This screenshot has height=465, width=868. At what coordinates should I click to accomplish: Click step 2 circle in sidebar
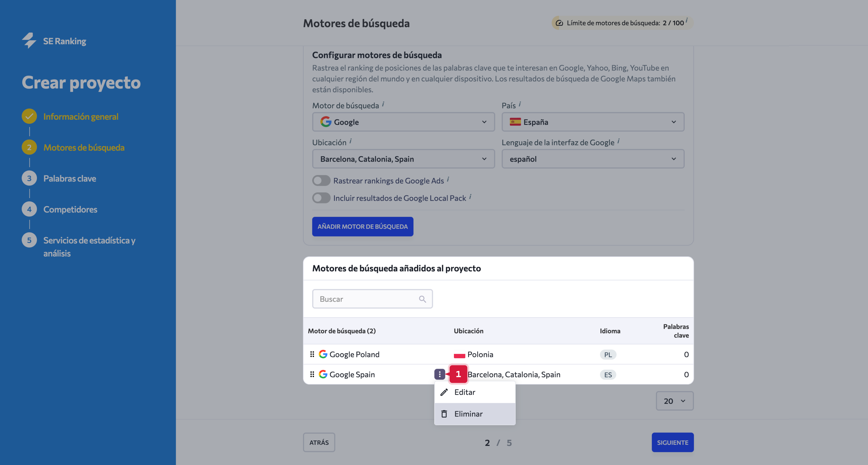pyautogui.click(x=29, y=147)
